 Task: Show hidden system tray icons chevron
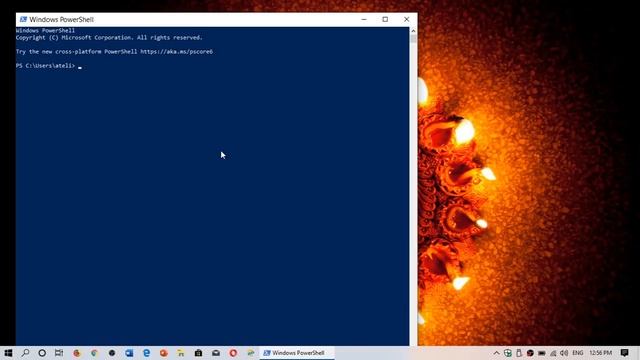(496, 353)
